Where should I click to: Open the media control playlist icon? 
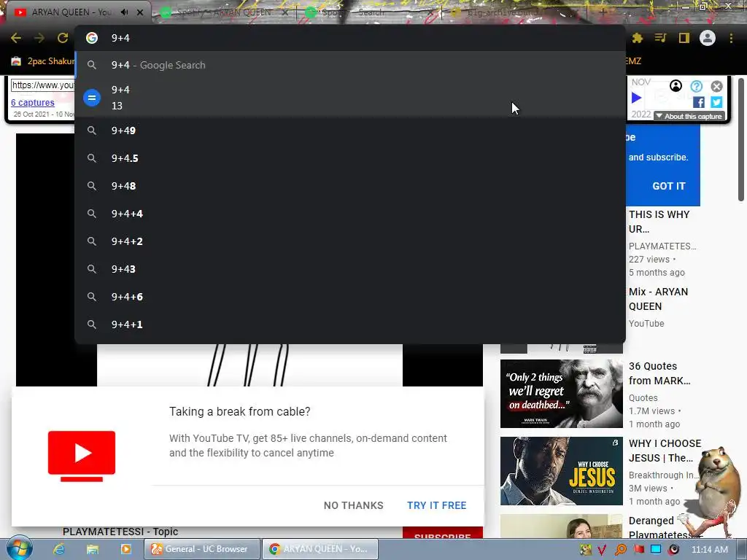(660, 38)
